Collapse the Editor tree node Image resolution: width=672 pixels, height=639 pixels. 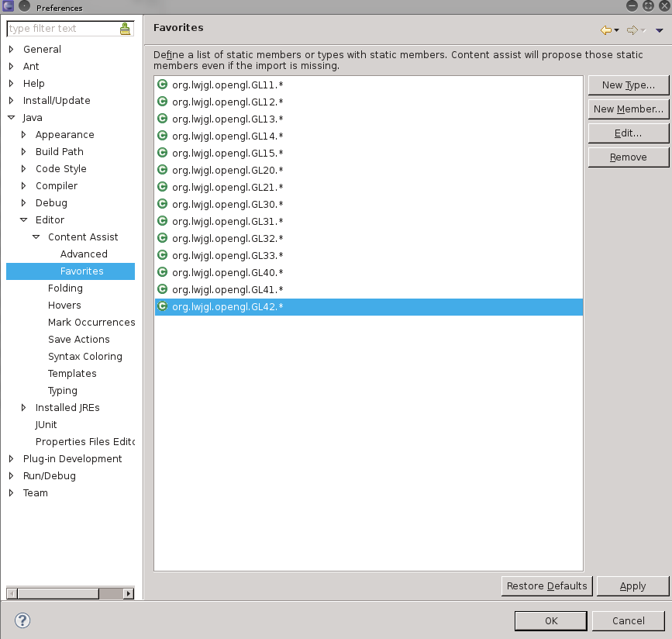point(23,220)
